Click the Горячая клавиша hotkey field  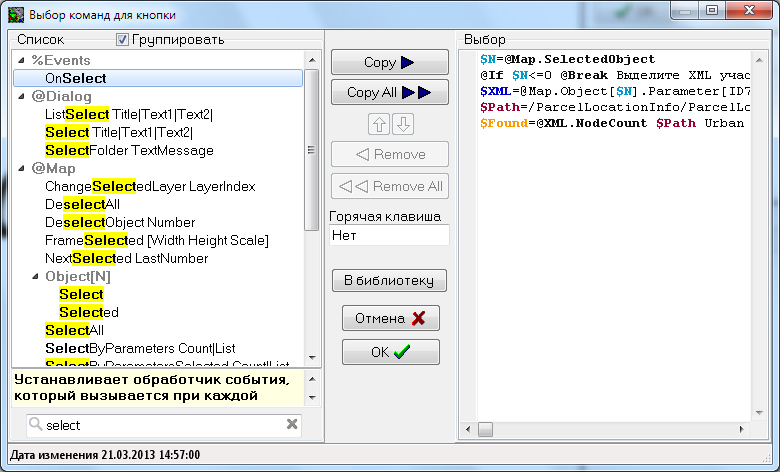[389, 235]
